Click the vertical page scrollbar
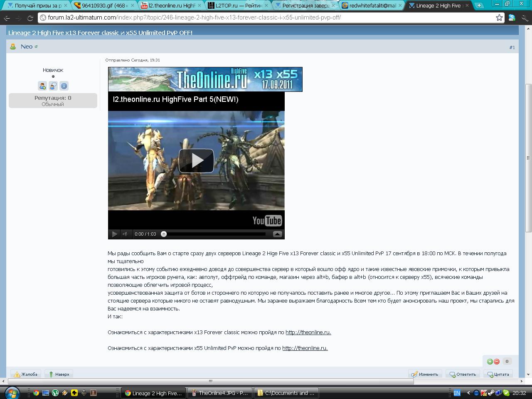Viewport: 532px width, 399px height. (528, 158)
